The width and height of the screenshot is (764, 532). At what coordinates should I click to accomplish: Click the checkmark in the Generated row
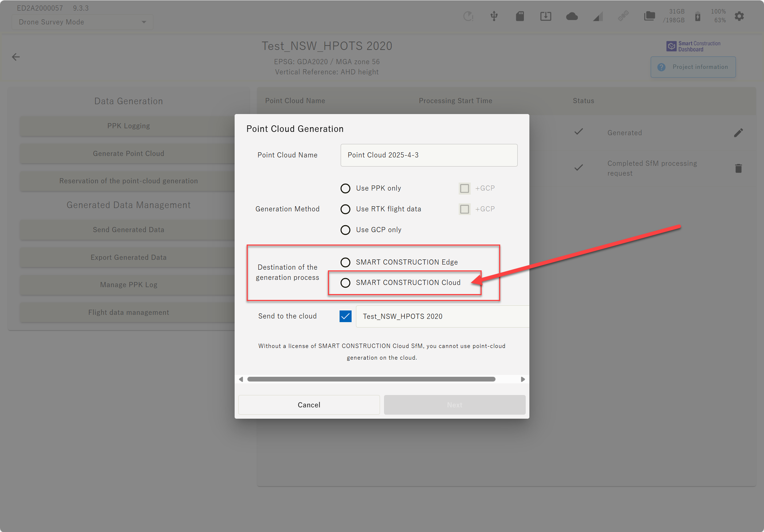[579, 132]
